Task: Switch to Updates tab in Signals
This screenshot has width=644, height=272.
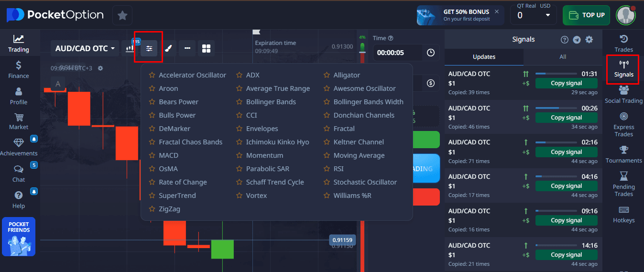Action: click(x=484, y=56)
